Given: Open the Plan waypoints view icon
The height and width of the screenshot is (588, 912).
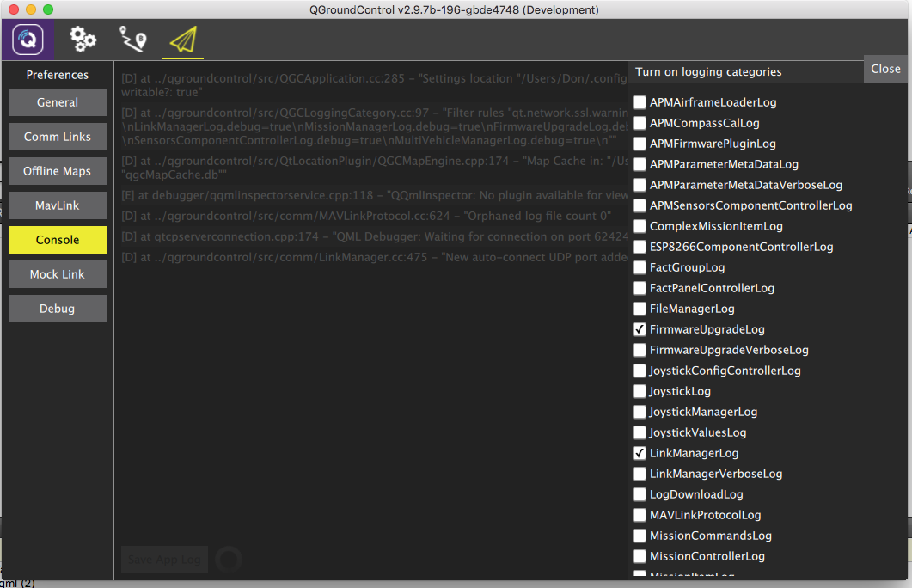Looking at the screenshot, I should click(132, 40).
